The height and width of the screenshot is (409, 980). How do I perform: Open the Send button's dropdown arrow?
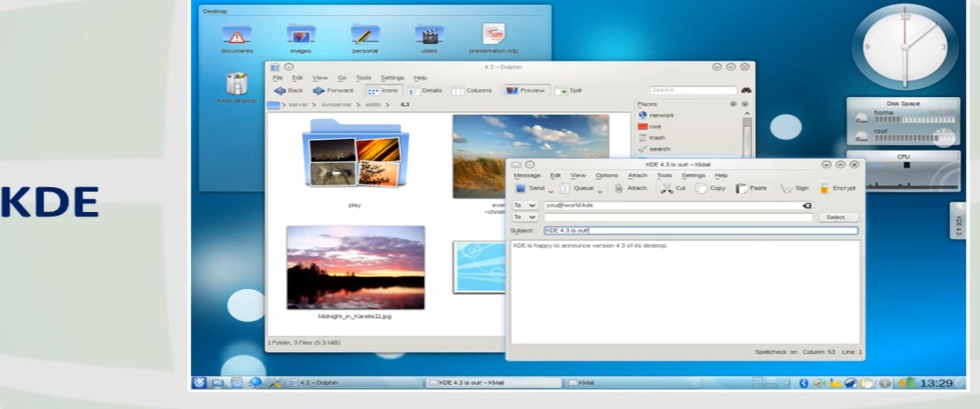(x=551, y=191)
